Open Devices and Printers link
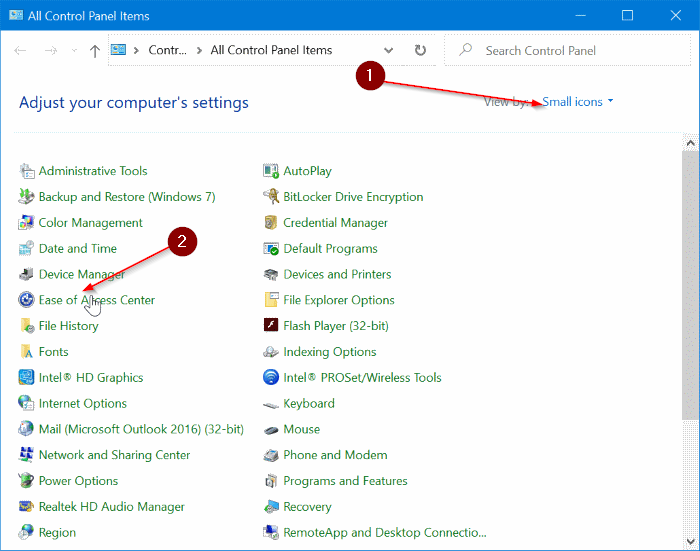This screenshot has height=551, width=700. point(337,274)
